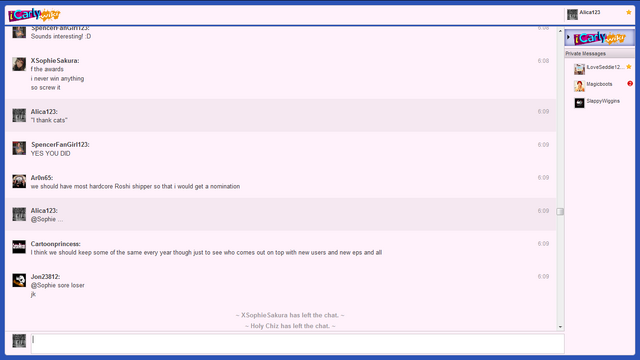The image size is (640, 360).
Task: Click the chat scrollbar up arrow
Action: tap(560, 31)
